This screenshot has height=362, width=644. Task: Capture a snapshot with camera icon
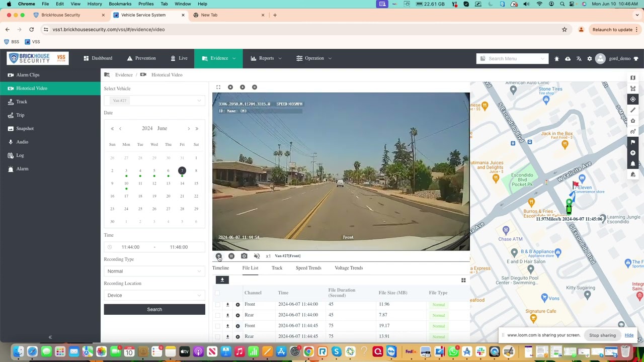pyautogui.click(x=244, y=256)
